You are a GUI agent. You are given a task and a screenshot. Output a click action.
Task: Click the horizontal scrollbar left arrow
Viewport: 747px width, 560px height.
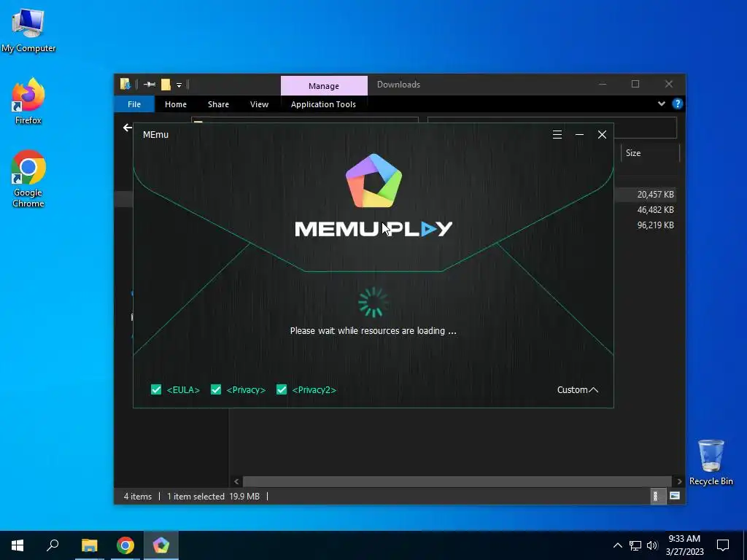(x=236, y=481)
